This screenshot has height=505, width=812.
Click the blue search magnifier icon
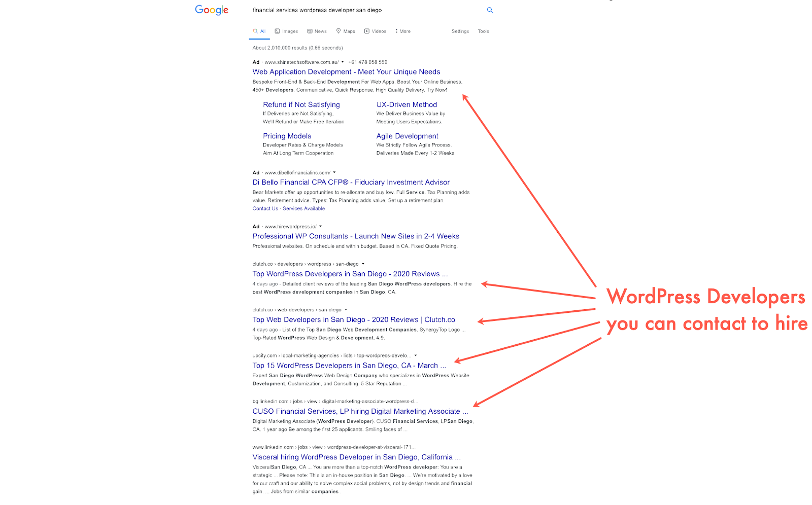[x=490, y=10]
